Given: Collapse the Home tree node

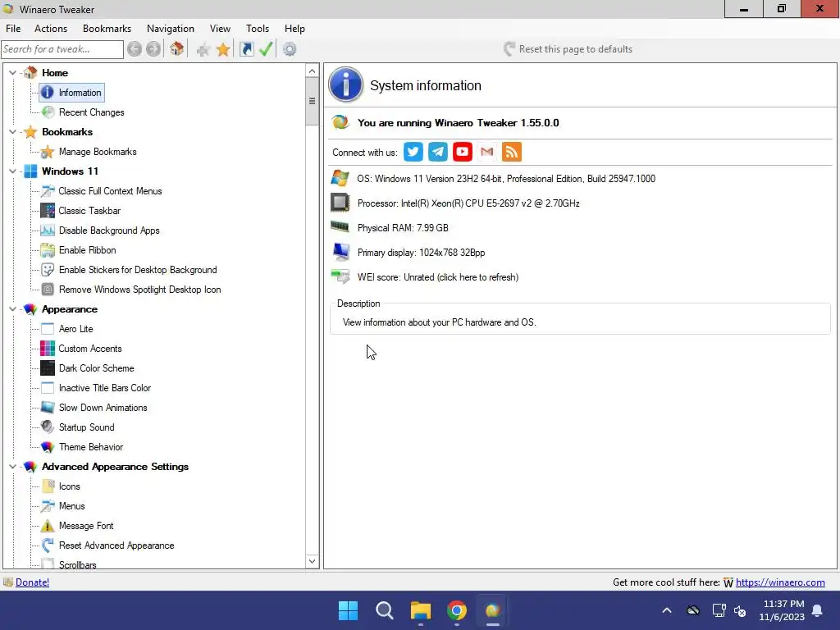Looking at the screenshot, I should coord(13,72).
